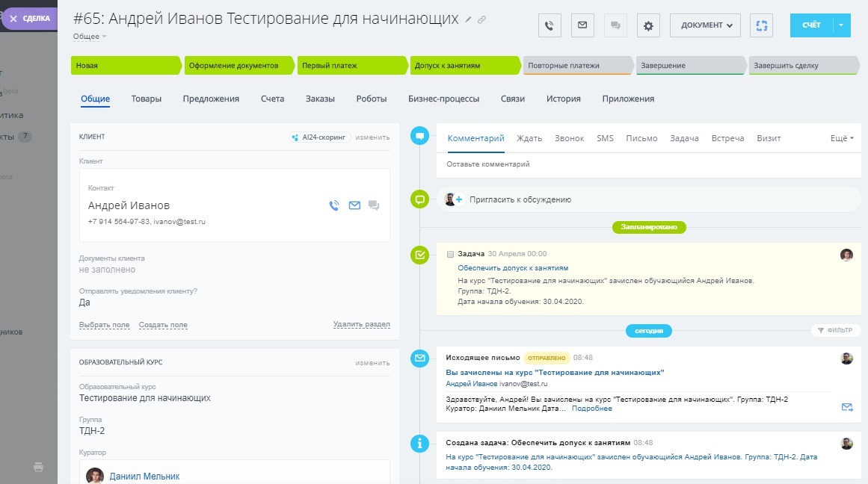This screenshot has width=868, height=484.
Task: Send email to contact Андрей Иванов icon
Action: coord(354,205)
